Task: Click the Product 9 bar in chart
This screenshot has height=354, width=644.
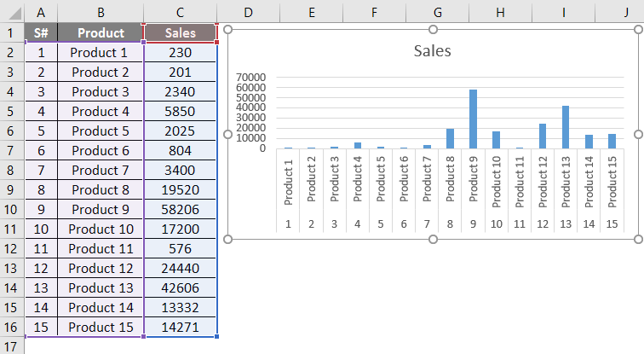Action: point(473,119)
